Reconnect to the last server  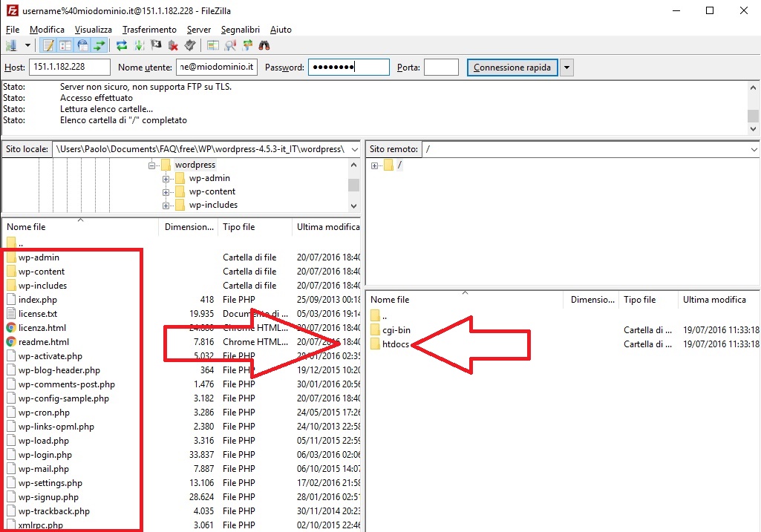[190, 45]
